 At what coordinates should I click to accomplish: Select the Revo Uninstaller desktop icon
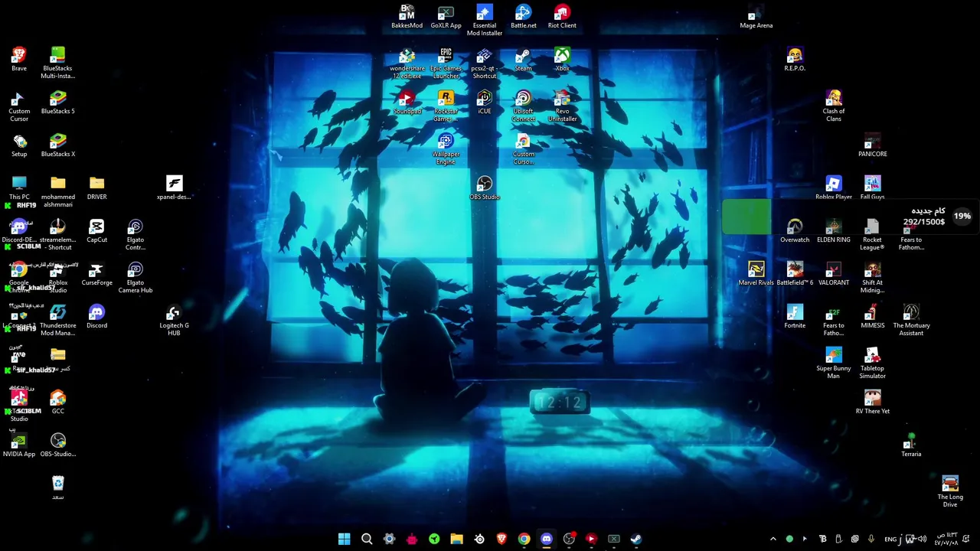pyautogui.click(x=562, y=106)
